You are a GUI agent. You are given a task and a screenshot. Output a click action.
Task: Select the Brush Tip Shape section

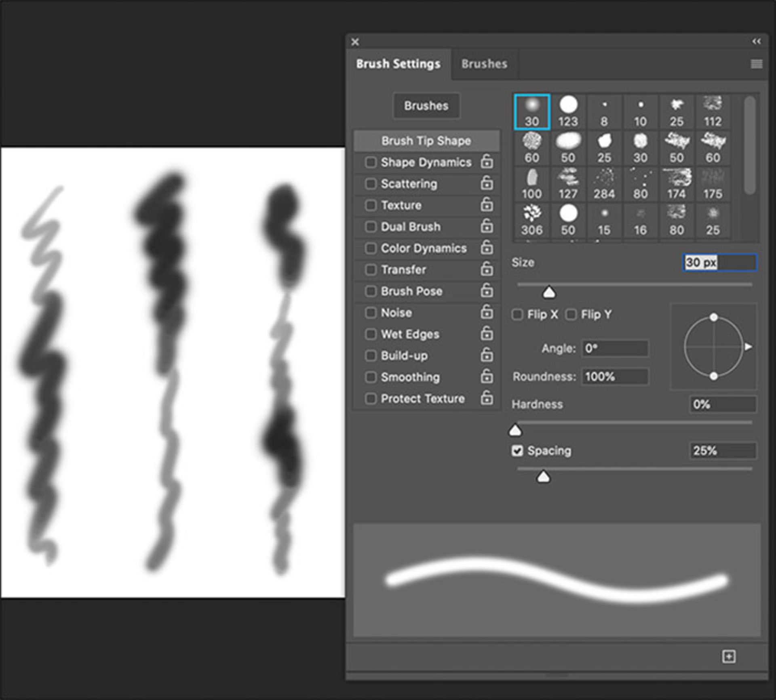point(426,141)
